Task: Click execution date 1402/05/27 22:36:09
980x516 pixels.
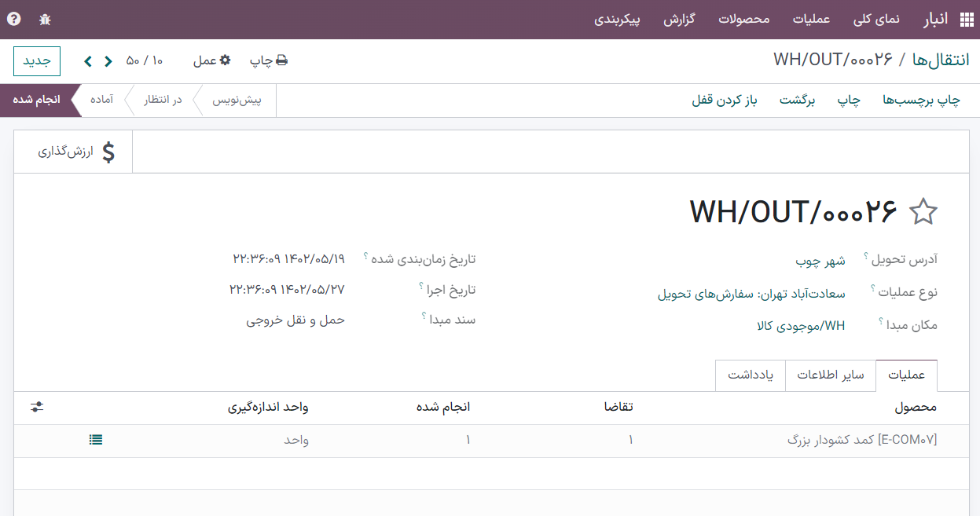Action: coord(288,289)
